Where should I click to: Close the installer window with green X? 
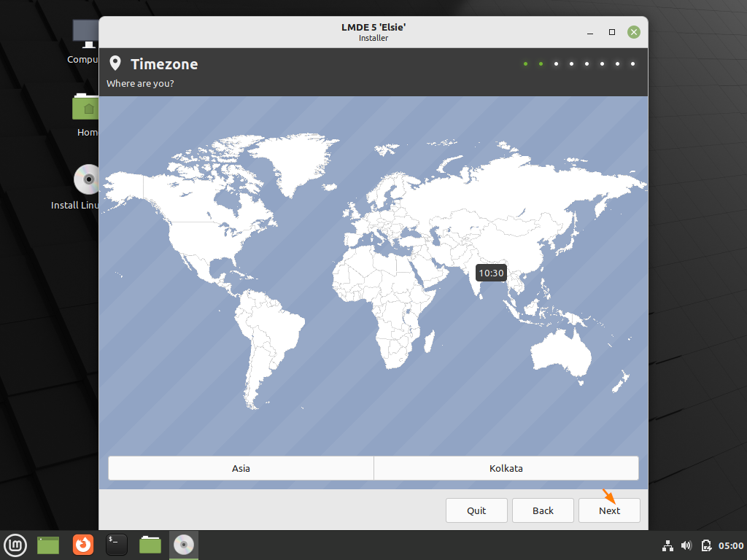(x=634, y=32)
